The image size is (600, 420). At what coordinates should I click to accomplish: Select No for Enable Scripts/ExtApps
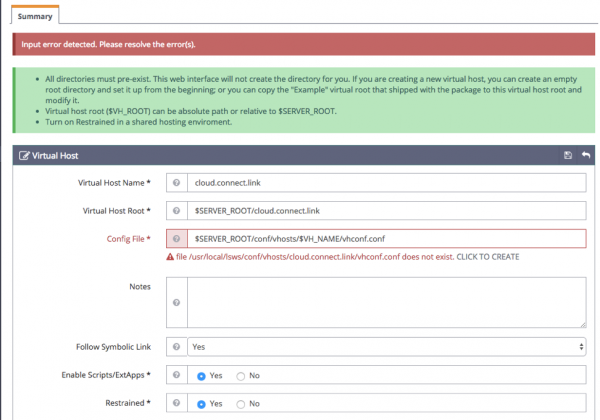click(240, 375)
